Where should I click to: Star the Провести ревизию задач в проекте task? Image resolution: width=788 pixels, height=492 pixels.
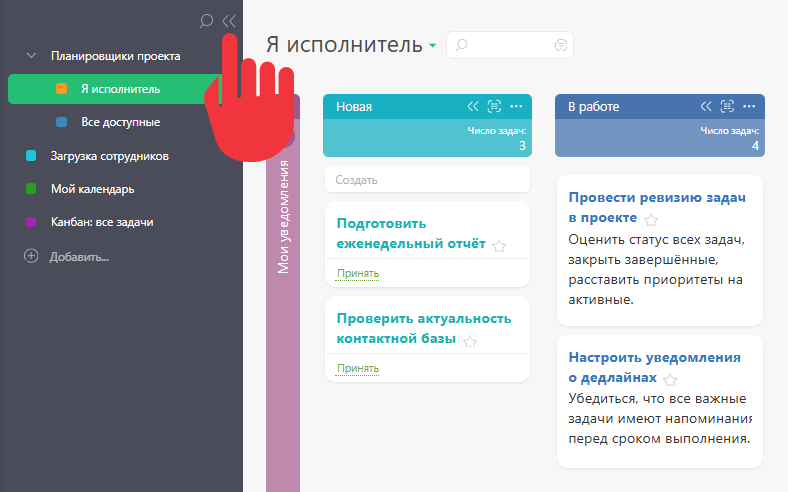[651, 220]
